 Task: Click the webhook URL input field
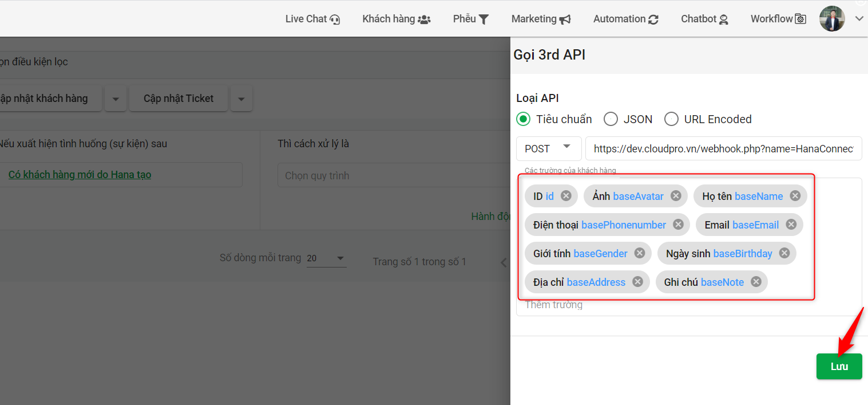pyautogui.click(x=723, y=148)
